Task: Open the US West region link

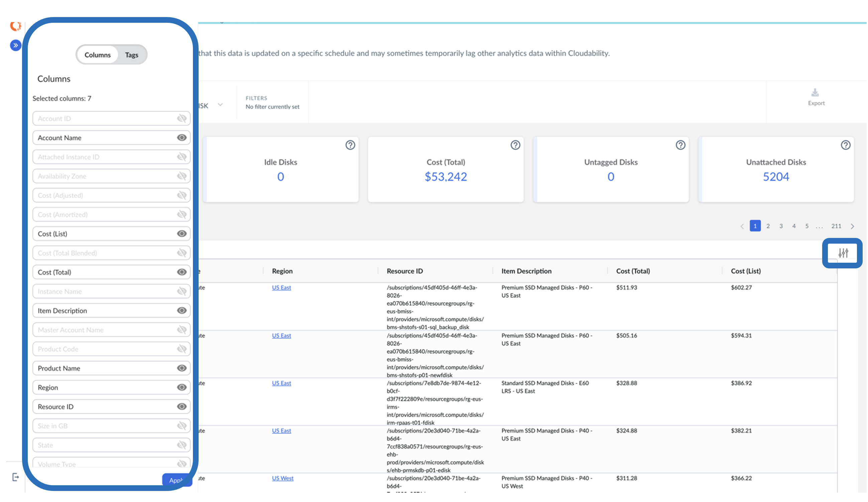Action: click(x=283, y=479)
